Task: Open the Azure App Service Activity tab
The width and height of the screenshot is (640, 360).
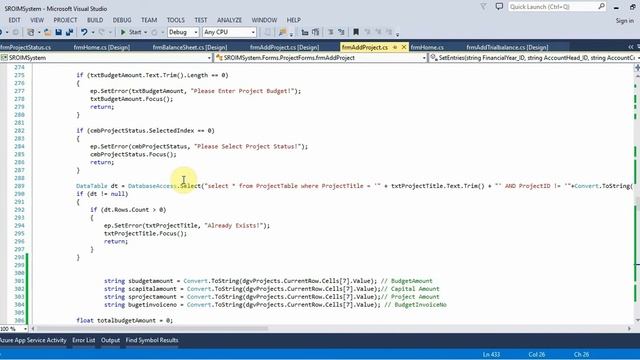Action: (33, 340)
